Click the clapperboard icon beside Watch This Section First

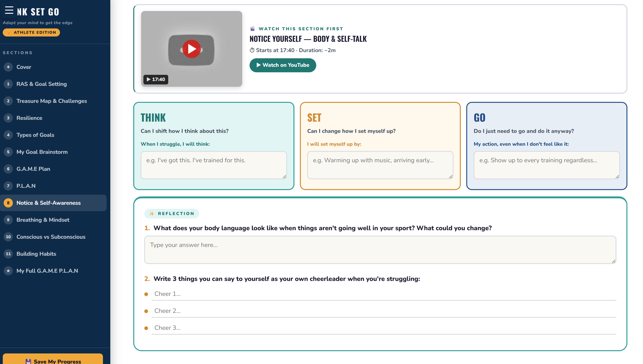point(253,29)
